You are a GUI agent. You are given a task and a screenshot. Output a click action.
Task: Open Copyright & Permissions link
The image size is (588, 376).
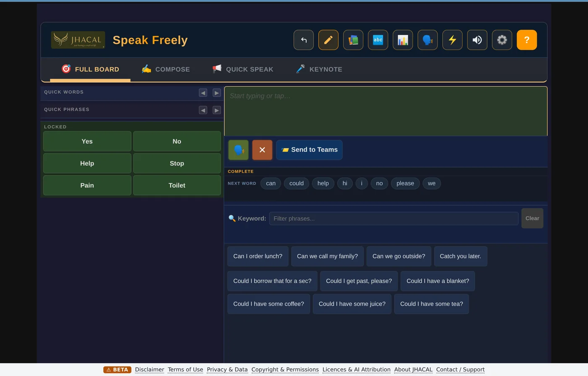click(x=285, y=370)
